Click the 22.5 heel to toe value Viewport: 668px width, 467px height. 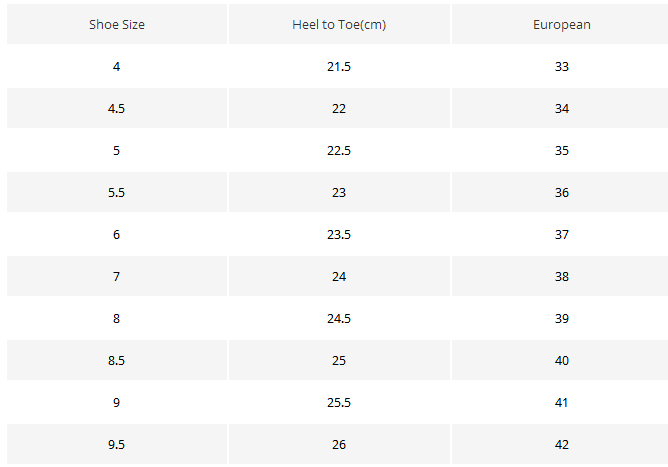(x=339, y=150)
